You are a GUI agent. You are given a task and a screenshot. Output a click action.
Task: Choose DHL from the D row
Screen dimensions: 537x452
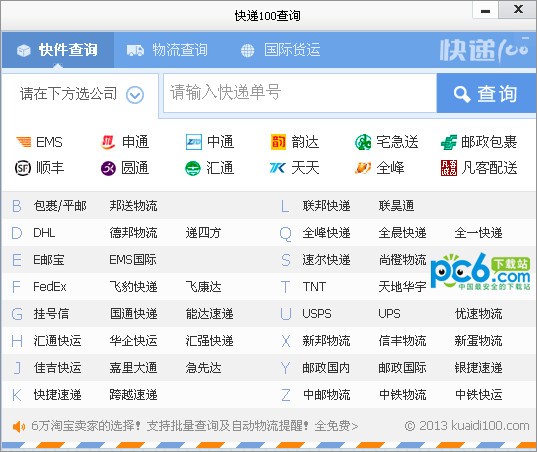click(x=44, y=233)
